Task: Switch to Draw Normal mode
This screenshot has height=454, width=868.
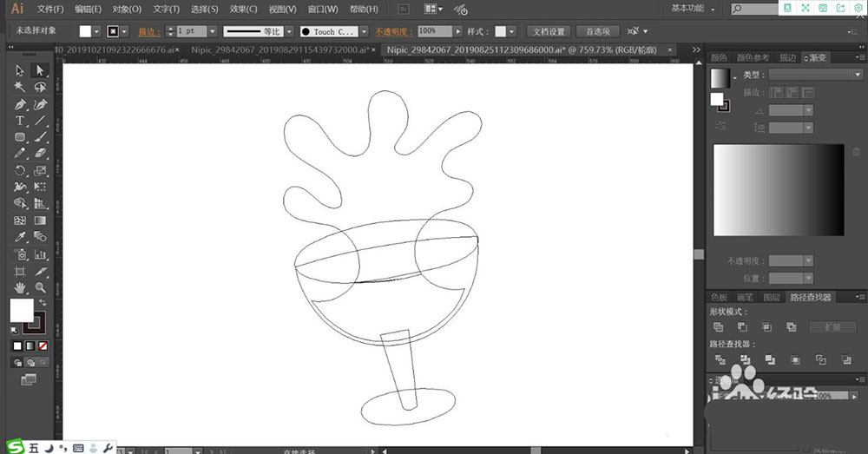Action: pyautogui.click(x=17, y=363)
